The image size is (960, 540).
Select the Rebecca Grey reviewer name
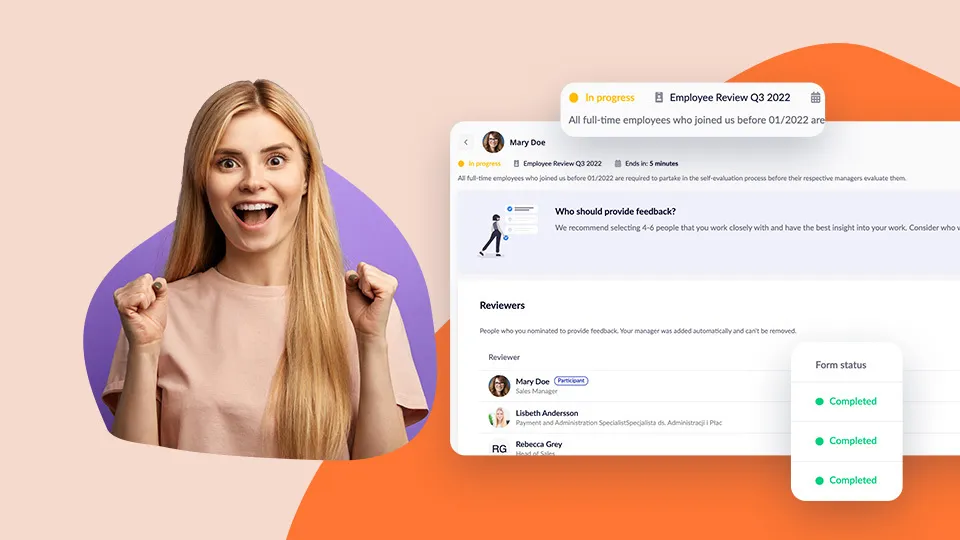coord(539,444)
